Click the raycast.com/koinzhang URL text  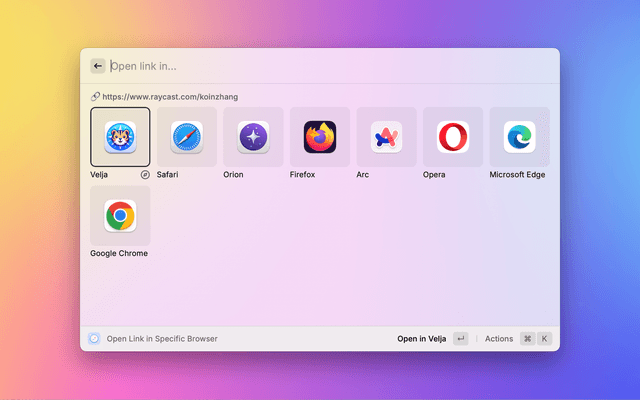click(x=170, y=97)
